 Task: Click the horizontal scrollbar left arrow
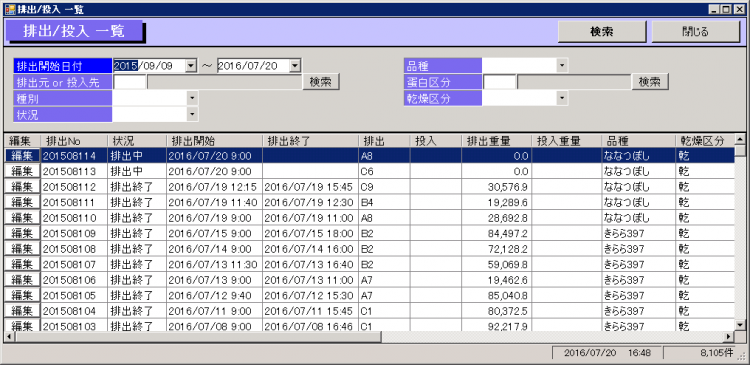(x=10, y=336)
